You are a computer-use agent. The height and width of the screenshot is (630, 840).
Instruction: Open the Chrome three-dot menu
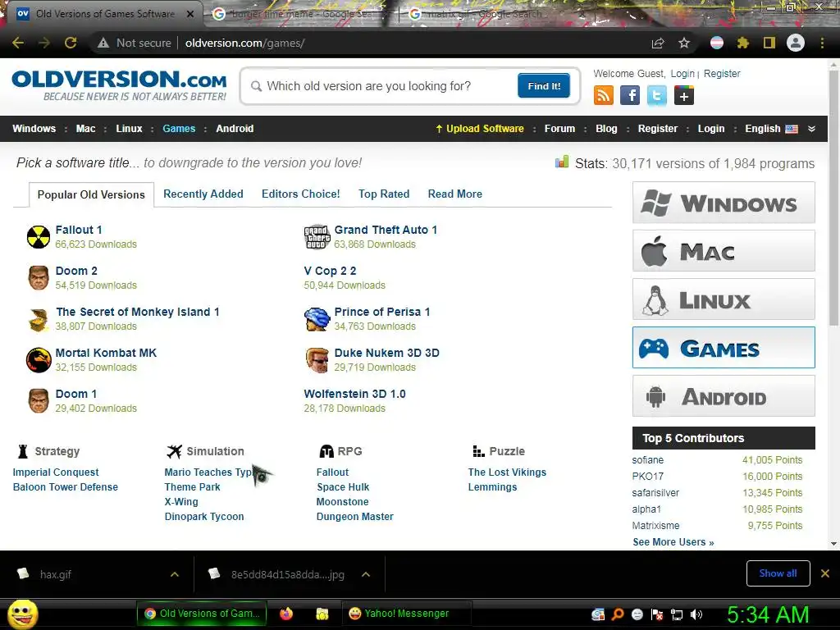coord(822,43)
